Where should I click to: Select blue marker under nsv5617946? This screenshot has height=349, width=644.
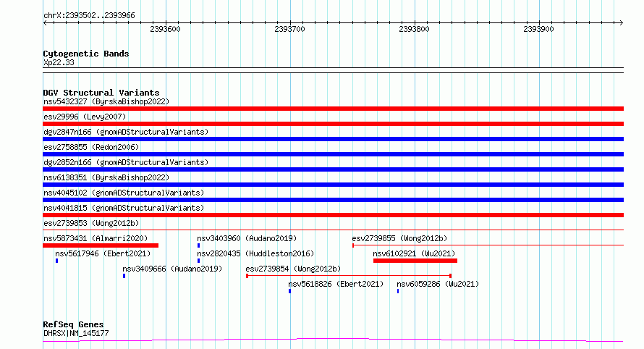[x=56, y=261]
